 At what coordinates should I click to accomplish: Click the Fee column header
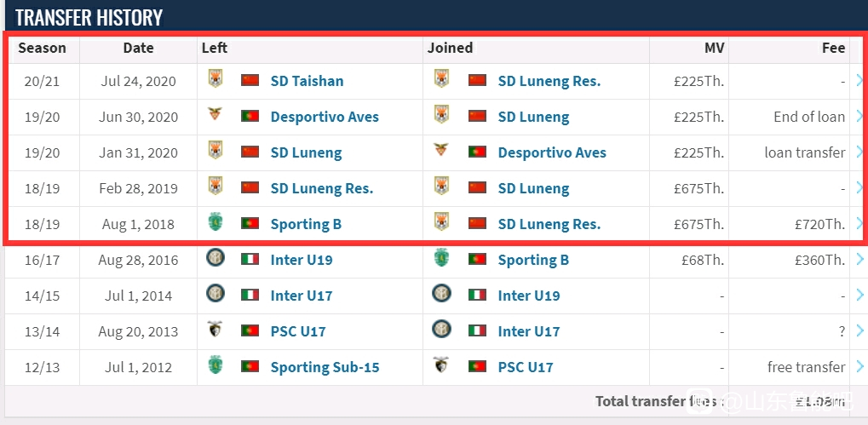tap(833, 49)
